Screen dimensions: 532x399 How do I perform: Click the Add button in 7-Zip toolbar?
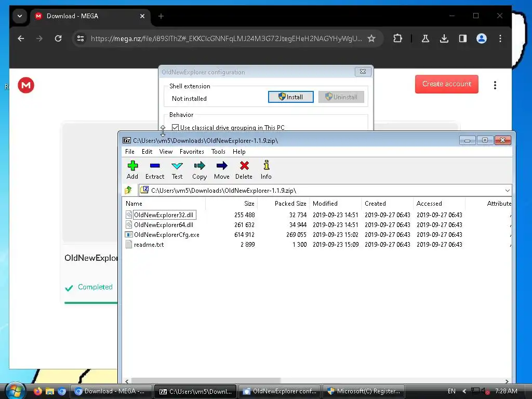point(132,170)
